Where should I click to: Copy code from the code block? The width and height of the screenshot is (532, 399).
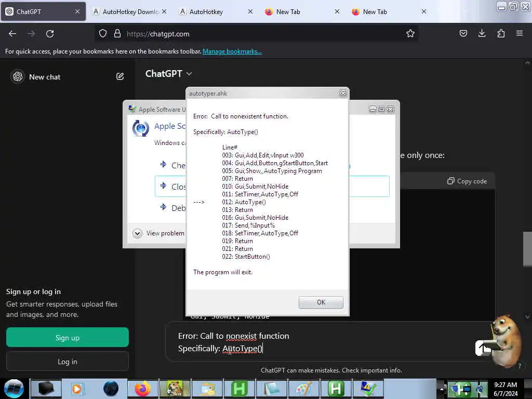[467, 181]
